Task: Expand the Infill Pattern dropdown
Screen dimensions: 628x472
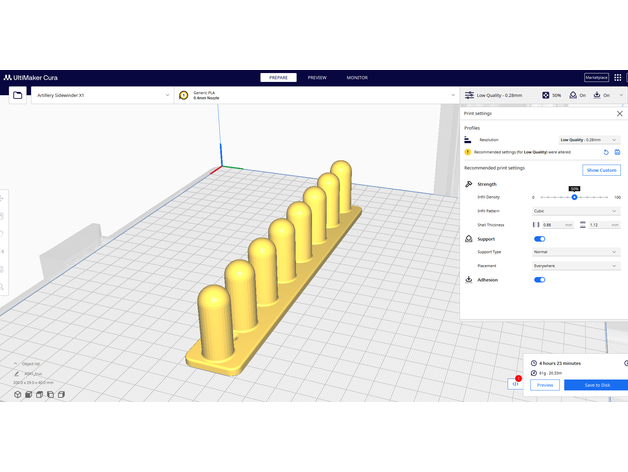Action: [576, 211]
